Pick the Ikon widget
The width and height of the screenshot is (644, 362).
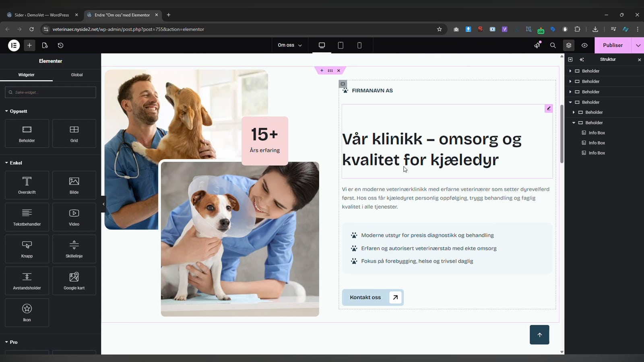27,313
